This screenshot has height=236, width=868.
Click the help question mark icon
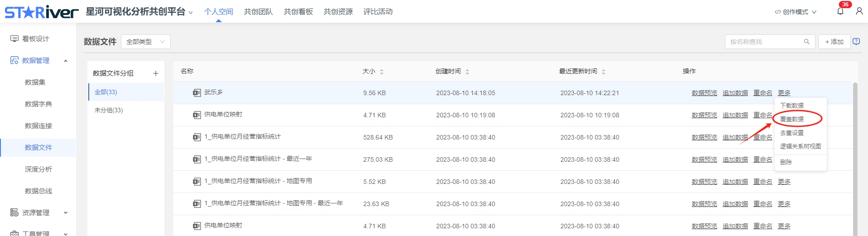(x=856, y=41)
